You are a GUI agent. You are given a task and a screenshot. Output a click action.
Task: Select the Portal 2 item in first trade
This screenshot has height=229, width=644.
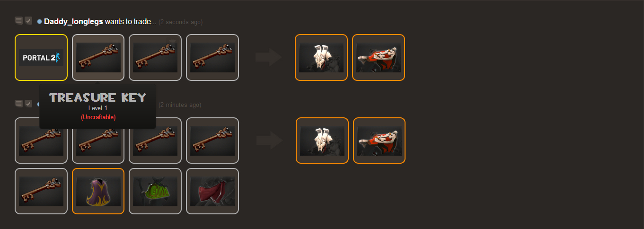pos(41,57)
